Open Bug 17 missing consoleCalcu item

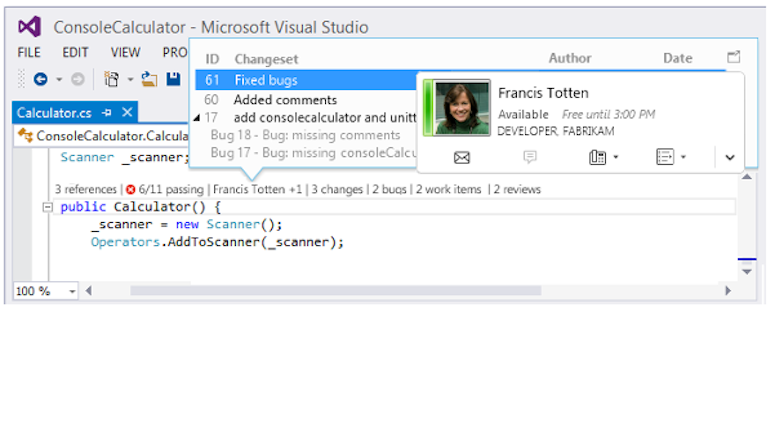(x=313, y=153)
